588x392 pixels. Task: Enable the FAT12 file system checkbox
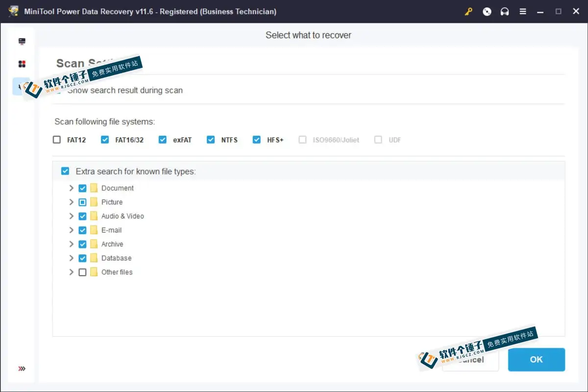[56, 140]
